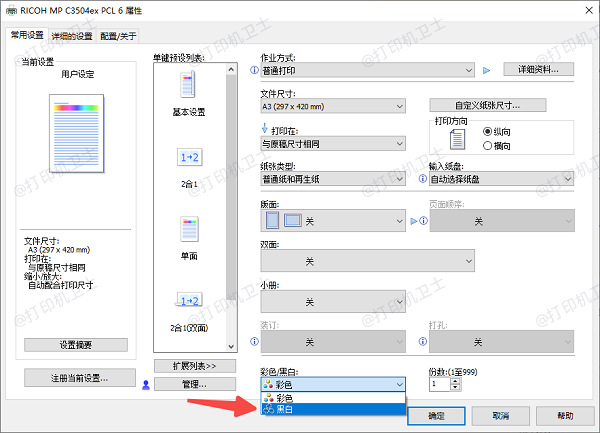This screenshot has height=433, width=600.
Task: Close the printer properties dialog
Action: click(589, 10)
